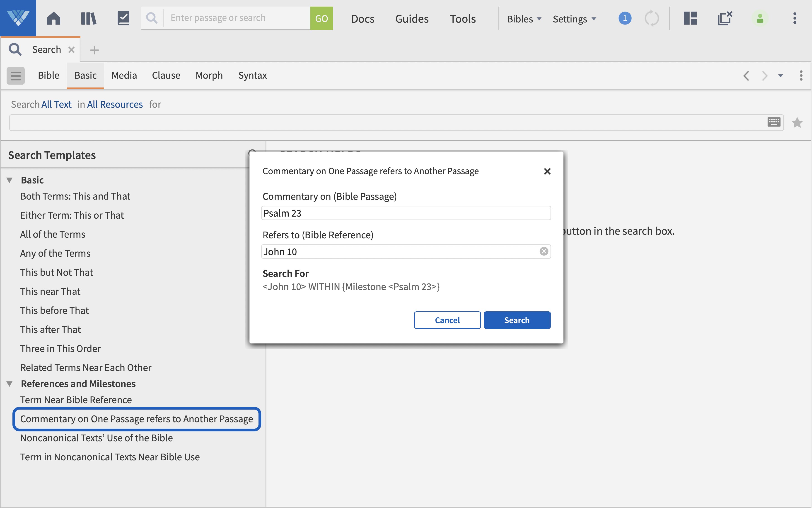This screenshot has width=812, height=508.
Task: Click the blue Search button in dialog
Action: [x=517, y=320]
